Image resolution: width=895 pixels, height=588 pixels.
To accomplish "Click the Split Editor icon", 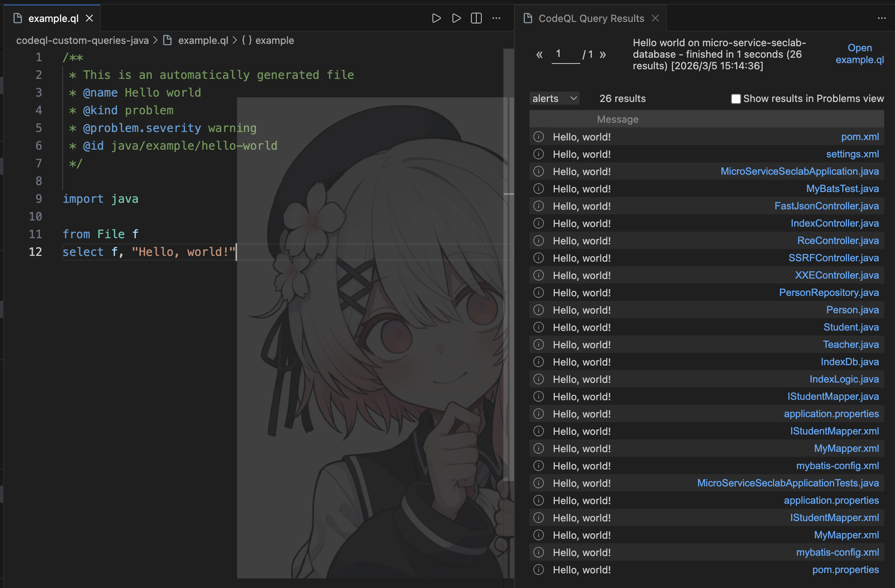I will click(476, 18).
